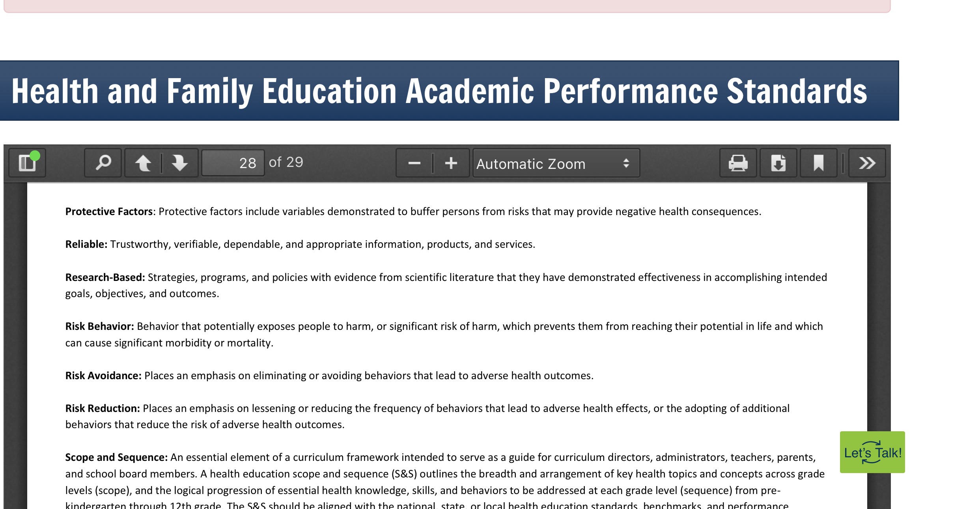
Task: Download the PDF file
Action: (778, 163)
